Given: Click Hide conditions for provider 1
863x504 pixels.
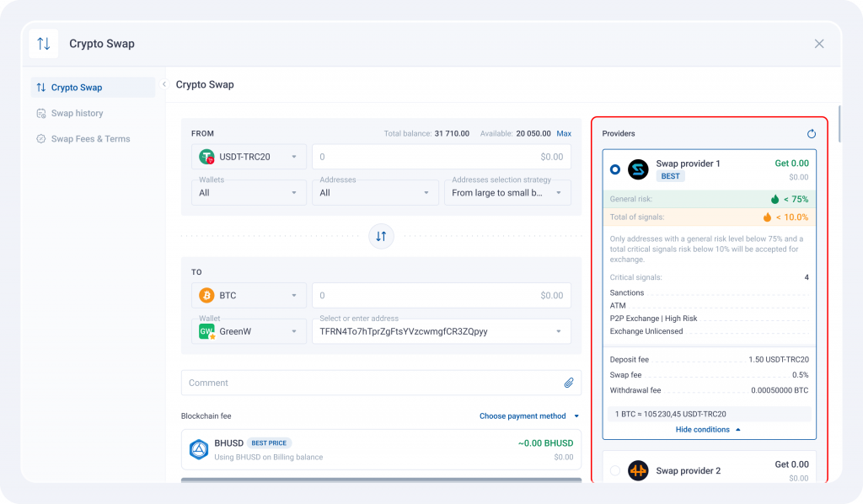Looking at the screenshot, I should [708, 430].
